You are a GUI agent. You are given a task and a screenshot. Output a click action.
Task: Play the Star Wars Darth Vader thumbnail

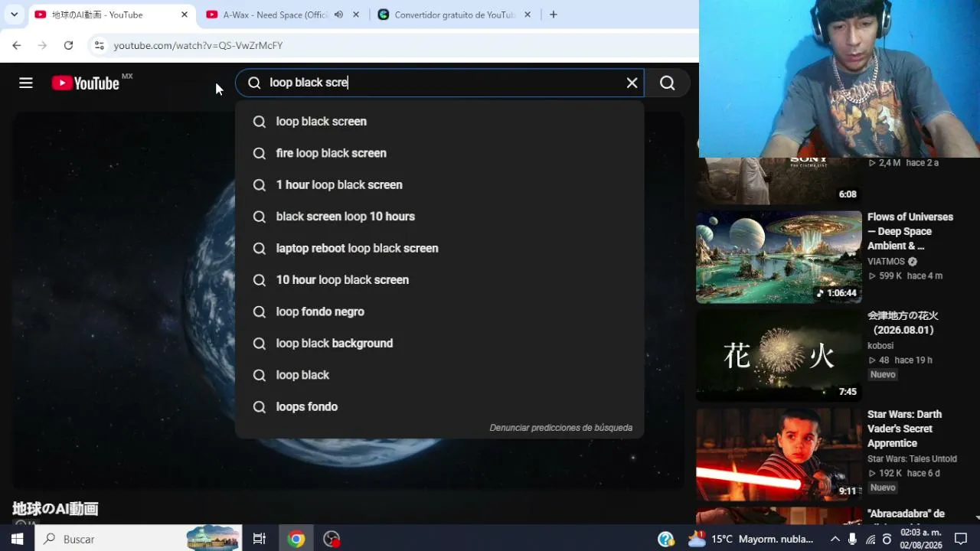click(x=779, y=455)
